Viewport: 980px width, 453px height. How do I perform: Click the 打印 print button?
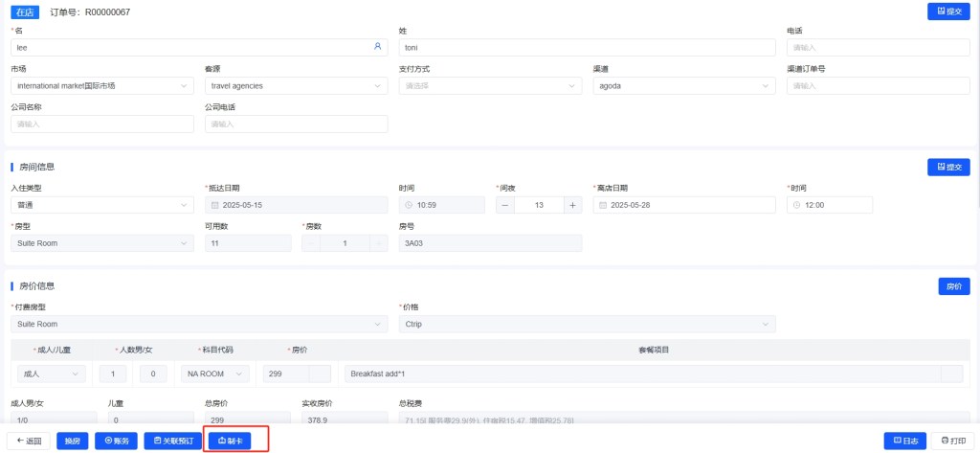click(953, 441)
